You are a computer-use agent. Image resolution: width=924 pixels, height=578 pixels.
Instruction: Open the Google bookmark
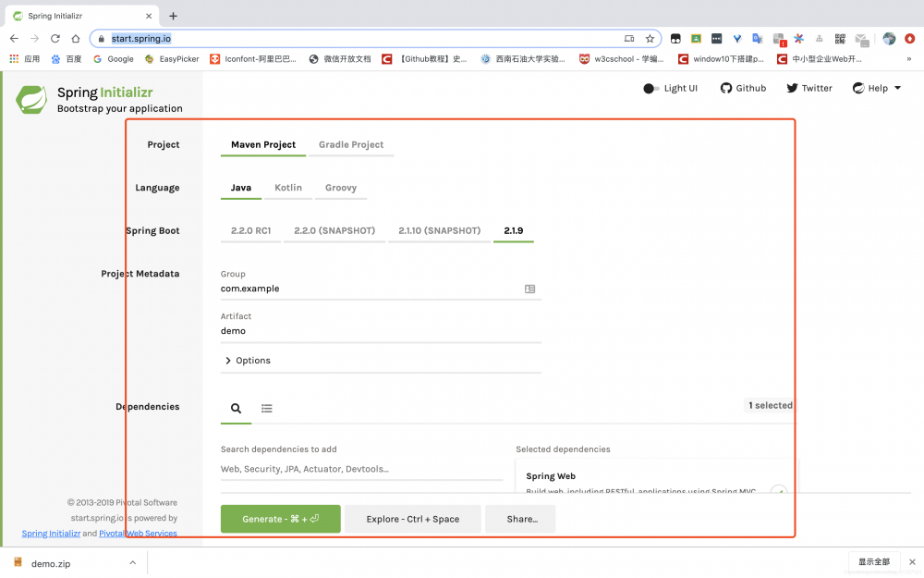[114, 59]
